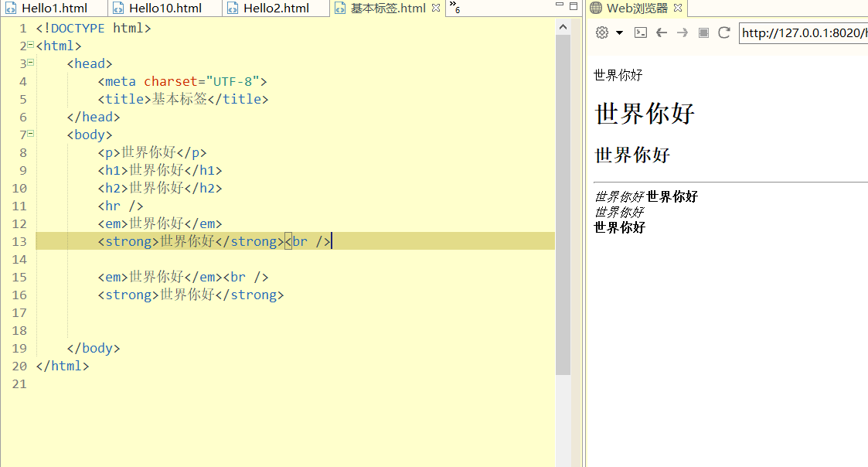This screenshot has height=467, width=868.
Task: Go back in the web browser
Action: click(662, 32)
